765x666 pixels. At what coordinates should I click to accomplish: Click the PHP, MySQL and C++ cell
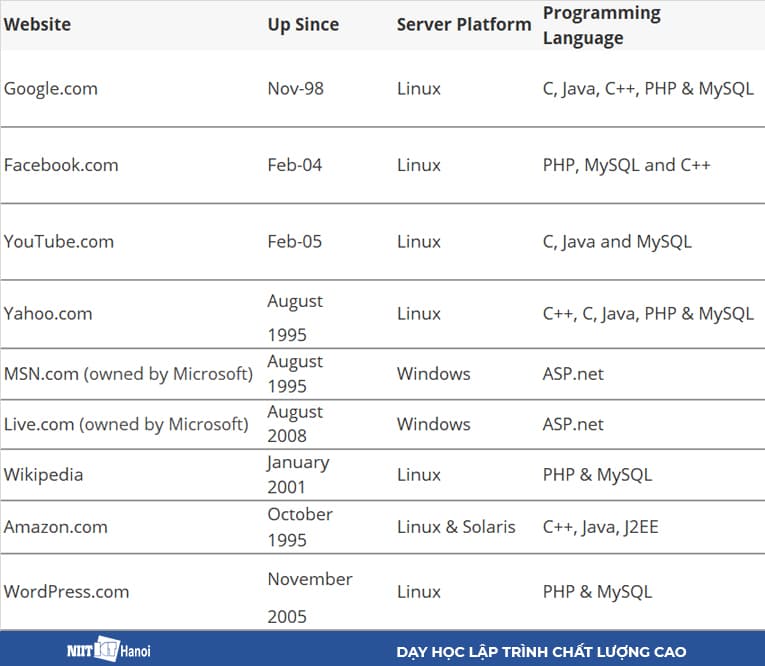[626, 165]
